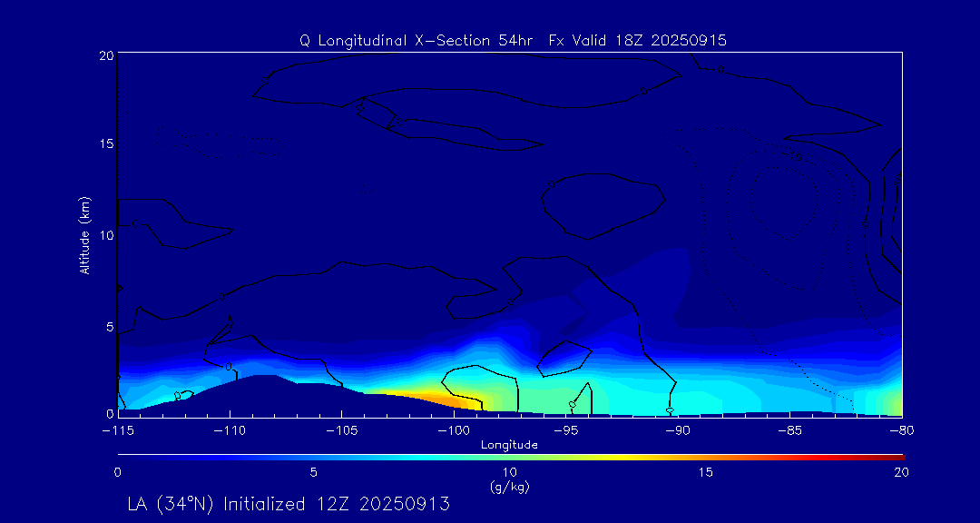This screenshot has height=523, width=980.
Task: Click the -90 longitude tick label
Action: point(678,431)
